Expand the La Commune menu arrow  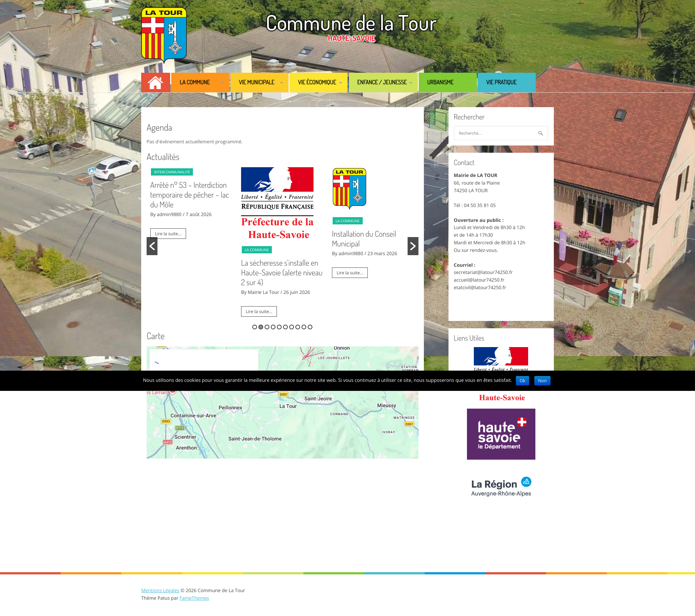point(222,83)
